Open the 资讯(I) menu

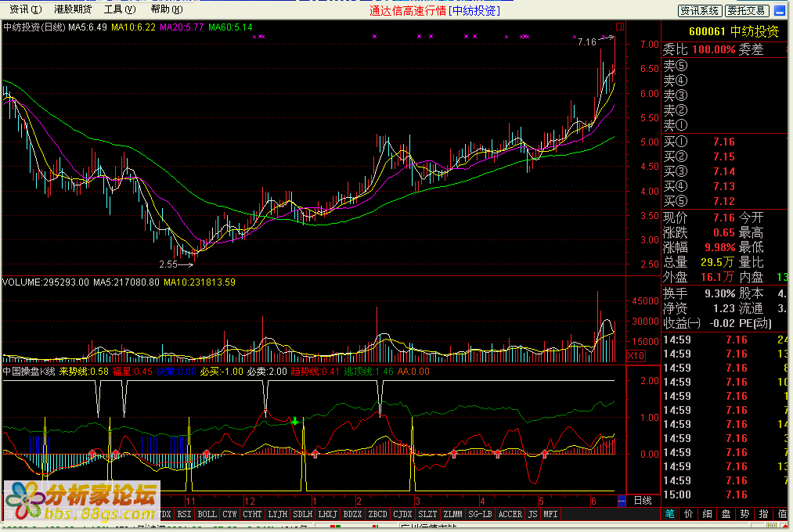coord(26,9)
